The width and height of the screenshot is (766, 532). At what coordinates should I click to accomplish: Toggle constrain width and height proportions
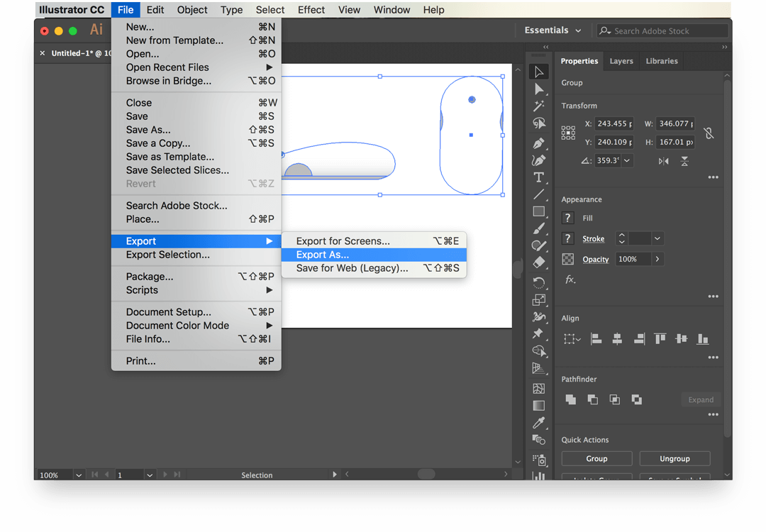pyautogui.click(x=709, y=133)
